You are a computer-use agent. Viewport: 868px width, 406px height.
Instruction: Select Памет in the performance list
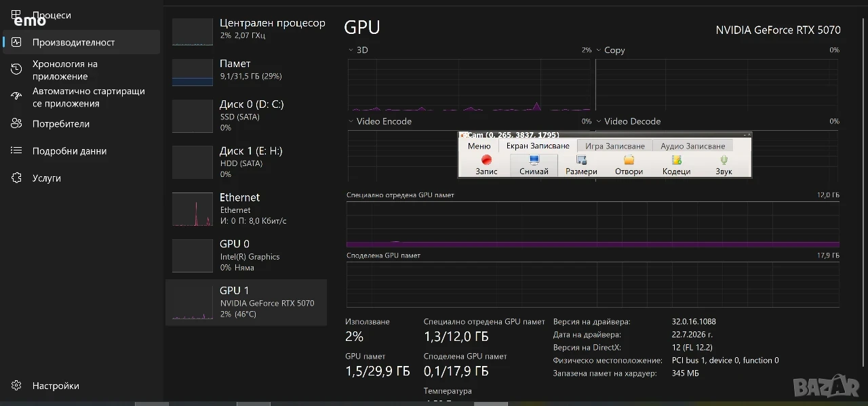246,73
